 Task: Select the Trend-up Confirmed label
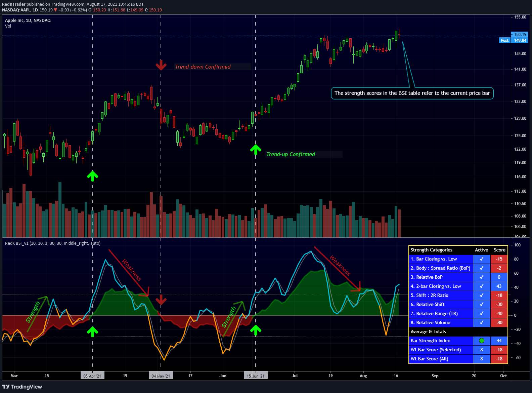(x=291, y=154)
